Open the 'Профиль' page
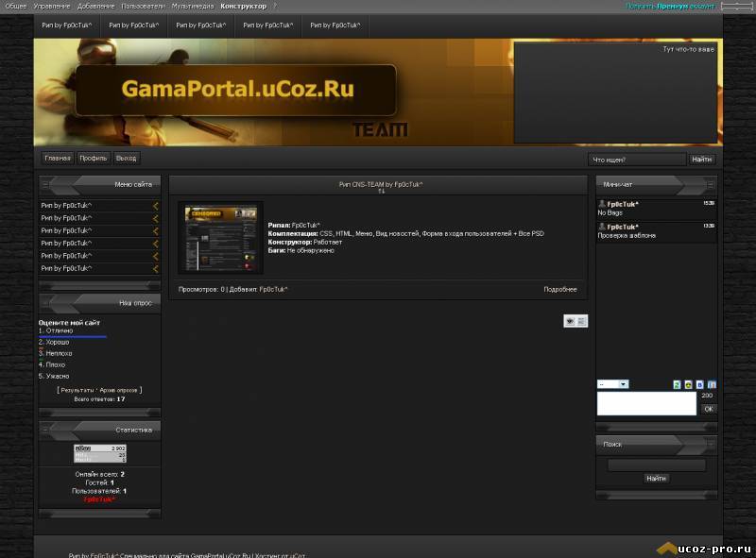This screenshot has height=558, width=756. [93, 158]
